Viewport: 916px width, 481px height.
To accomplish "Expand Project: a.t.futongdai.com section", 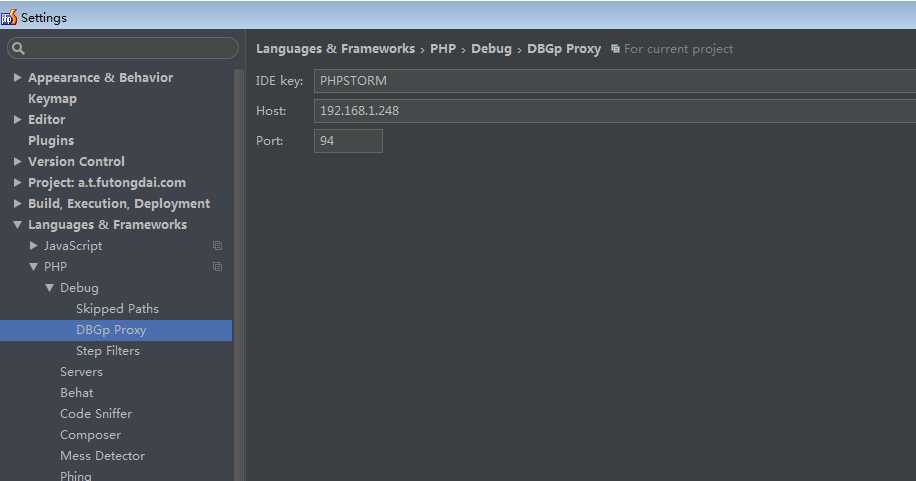I will pos(18,182).
